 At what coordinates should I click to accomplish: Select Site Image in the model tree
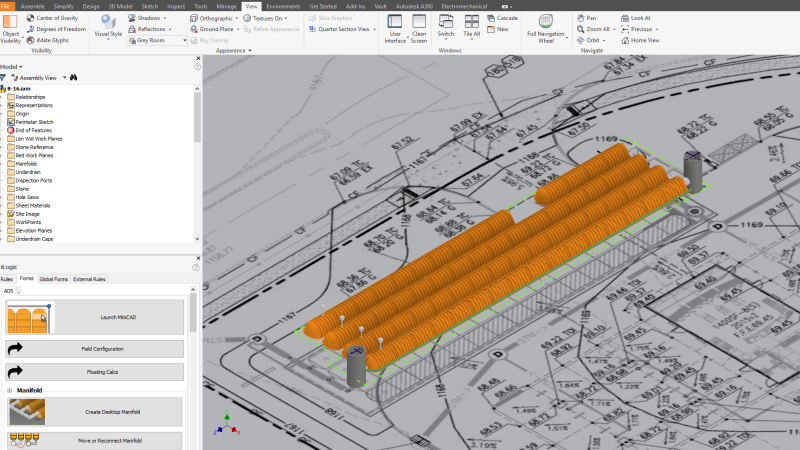pos(27,213)
